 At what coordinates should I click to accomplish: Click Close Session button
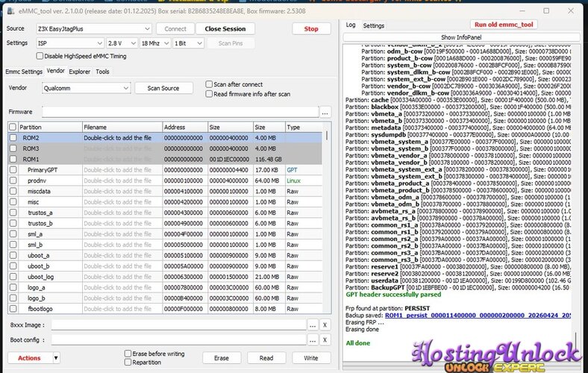point(225,29)
